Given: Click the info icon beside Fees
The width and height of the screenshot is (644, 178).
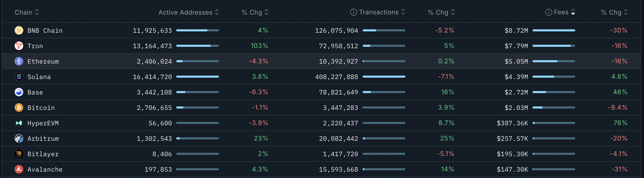Looking at the screenshot, I should (x=549, y=12).
